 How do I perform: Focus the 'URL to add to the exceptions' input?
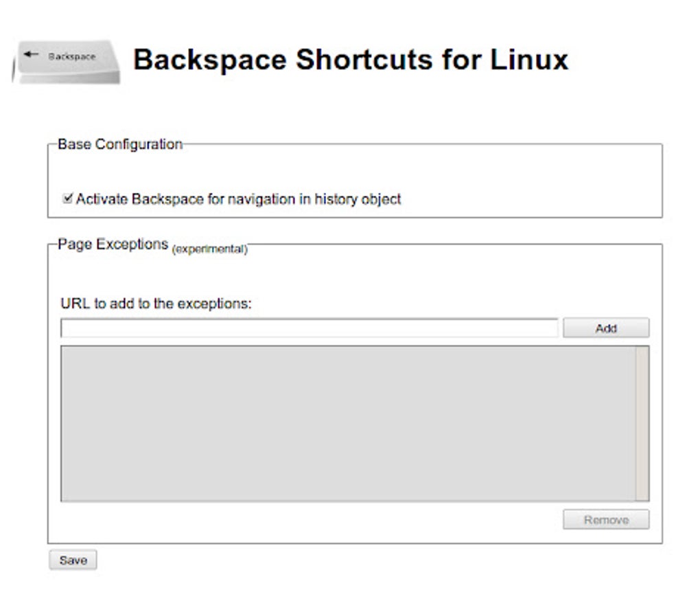(309, 328)
